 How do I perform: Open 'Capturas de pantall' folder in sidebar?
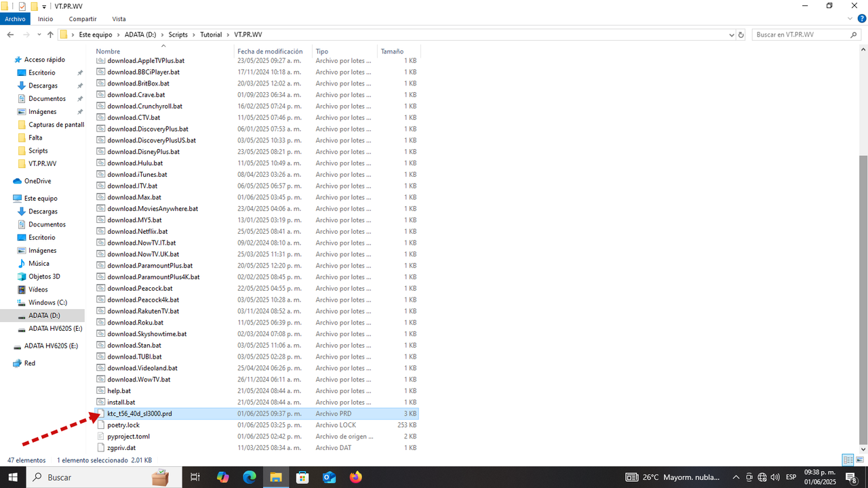point(56,125)
